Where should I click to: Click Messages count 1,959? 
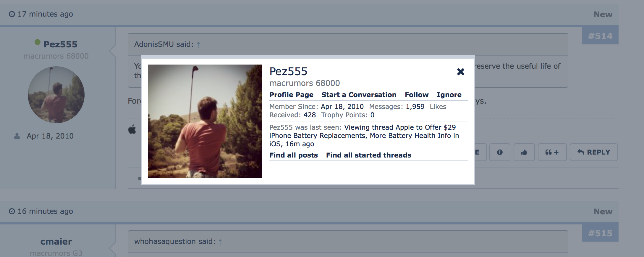(415, 107)
